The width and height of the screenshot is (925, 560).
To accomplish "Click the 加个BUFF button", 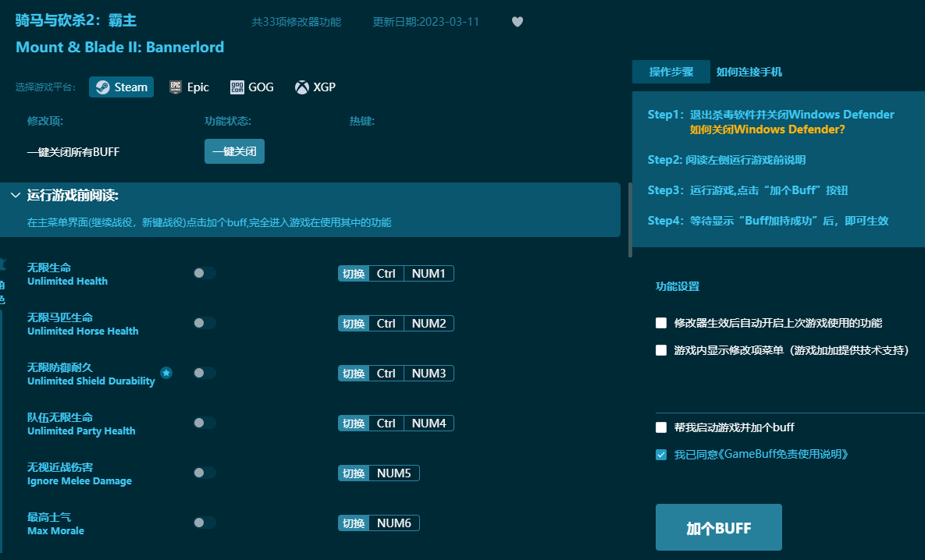I will tap(718, 527).
